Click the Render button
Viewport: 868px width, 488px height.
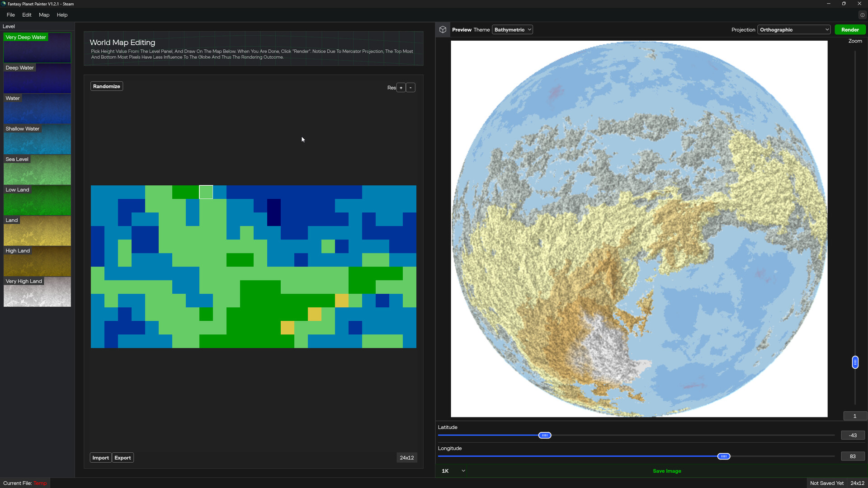(x=850, y=29)
